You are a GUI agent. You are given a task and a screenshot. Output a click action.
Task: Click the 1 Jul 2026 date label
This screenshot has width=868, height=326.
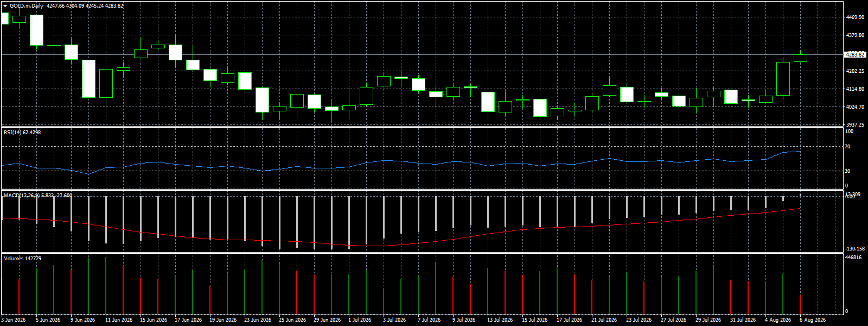pyautogui.click(x=359, y=320)
